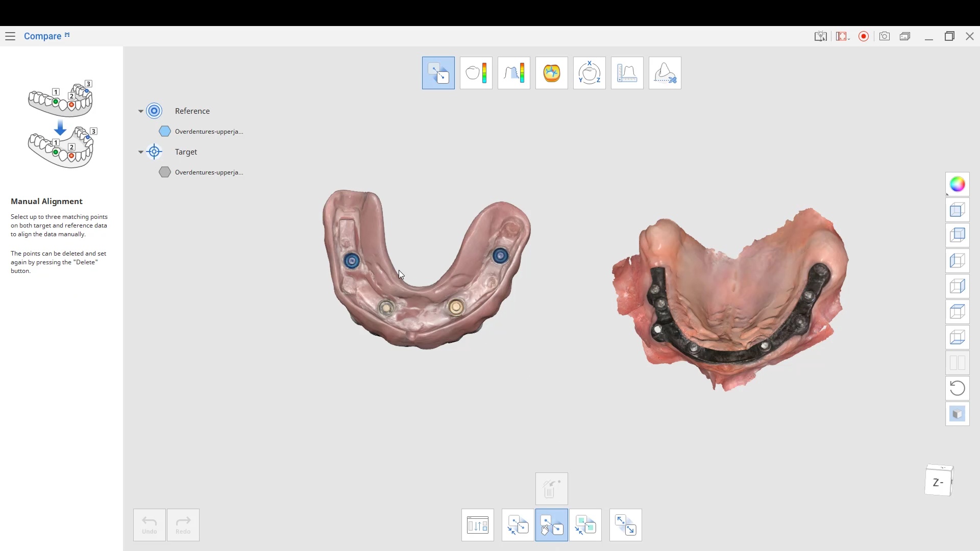The image size is (980, 551).
Task: Select the orange tooth occlusion analysis tool
Action: (x=552, y=73)
